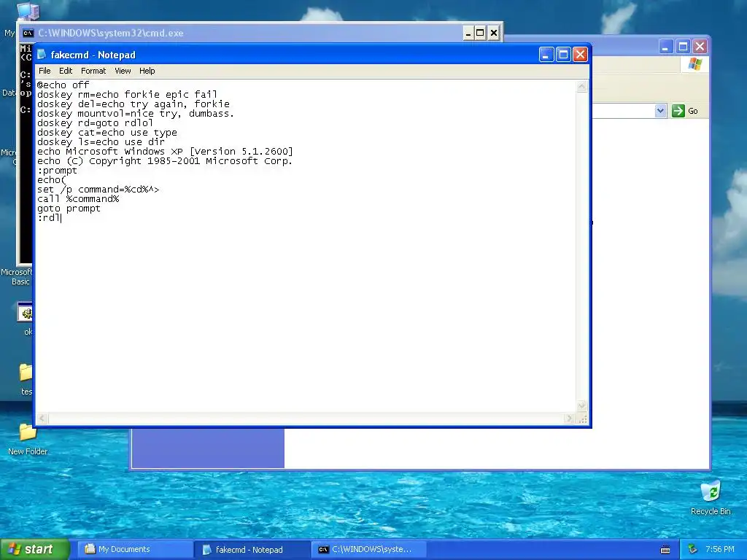747x560 pixels.
Task: Select the Recycle Bin desktop icon
Action: (711, 498)
